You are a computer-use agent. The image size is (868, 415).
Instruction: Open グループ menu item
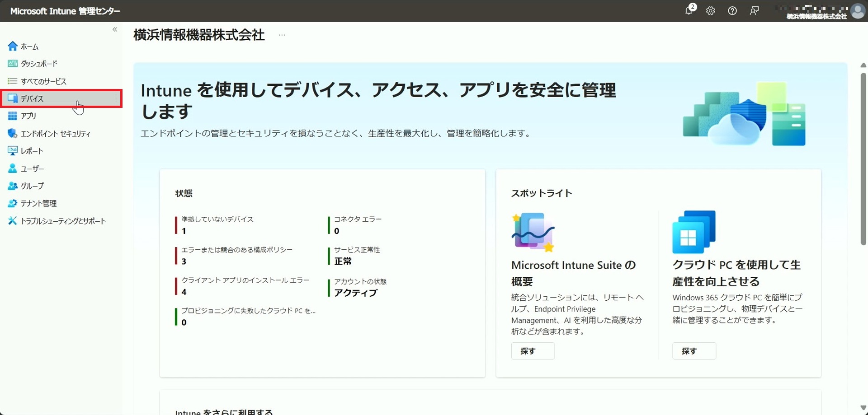tap(33, 186)
